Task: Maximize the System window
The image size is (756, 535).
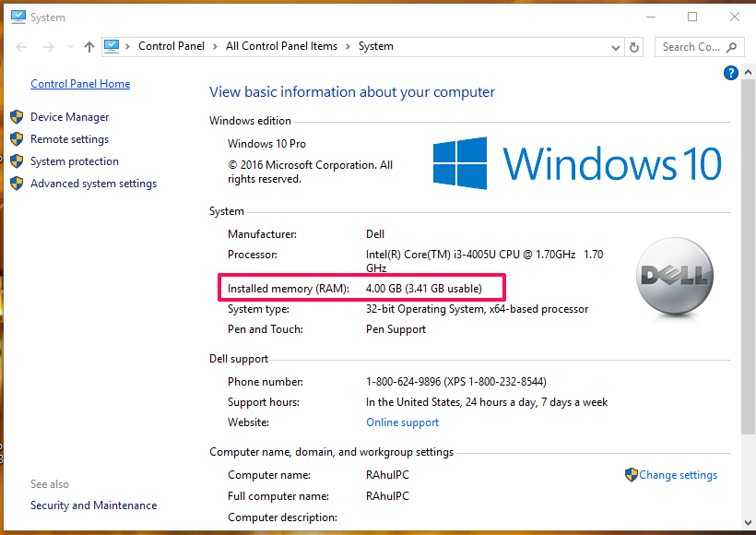Action: (x=692, y=17)
